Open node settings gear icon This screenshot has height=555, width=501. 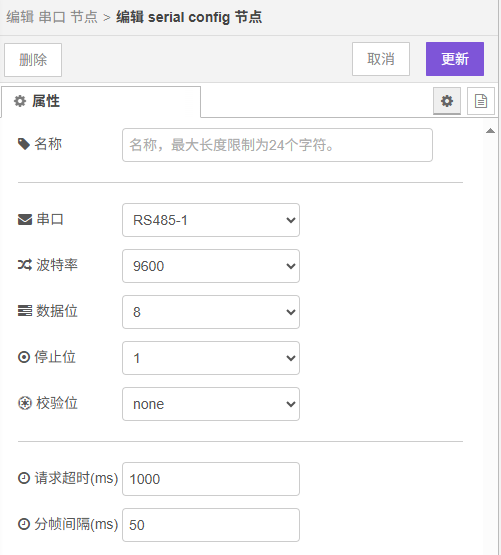coord(447,101)
